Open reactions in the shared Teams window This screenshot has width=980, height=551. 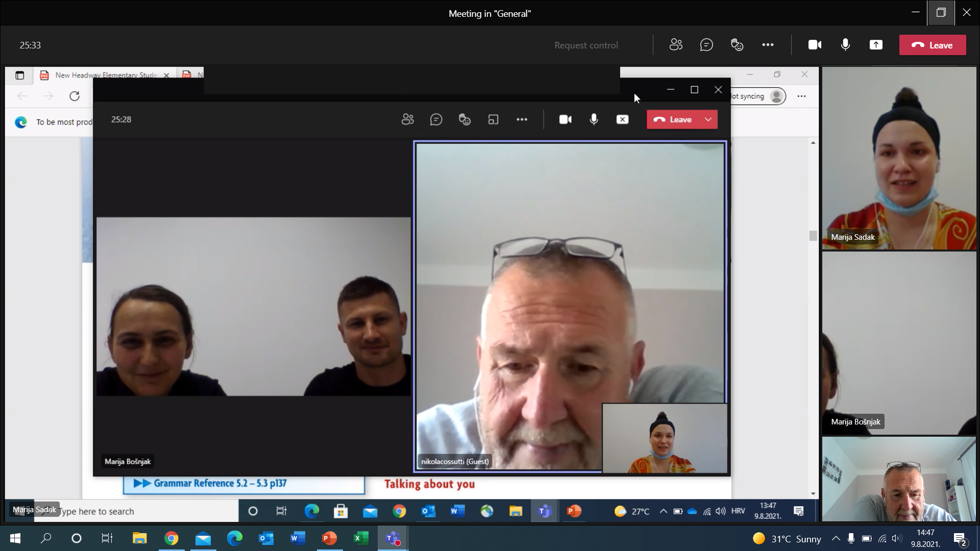[464, 119]
